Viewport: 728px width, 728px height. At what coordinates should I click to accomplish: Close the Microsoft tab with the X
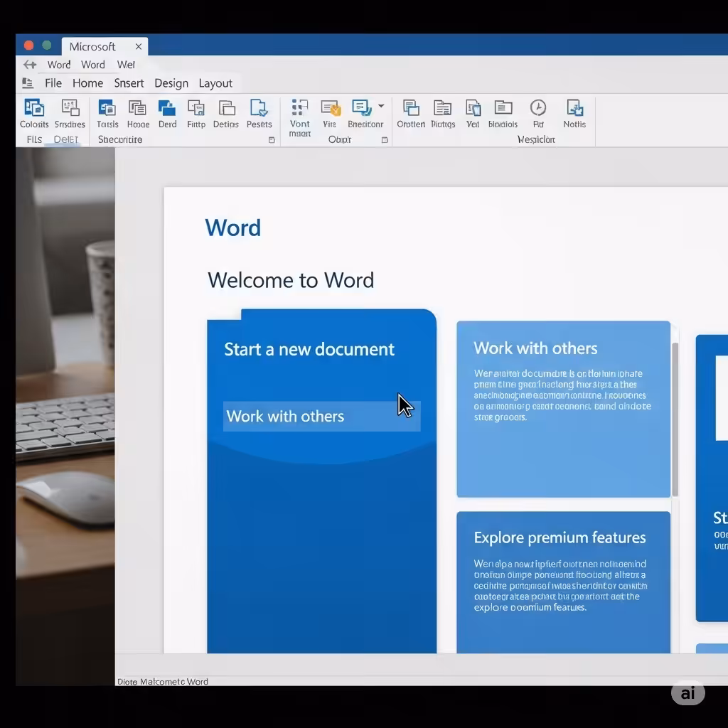(x=139, y=46)
